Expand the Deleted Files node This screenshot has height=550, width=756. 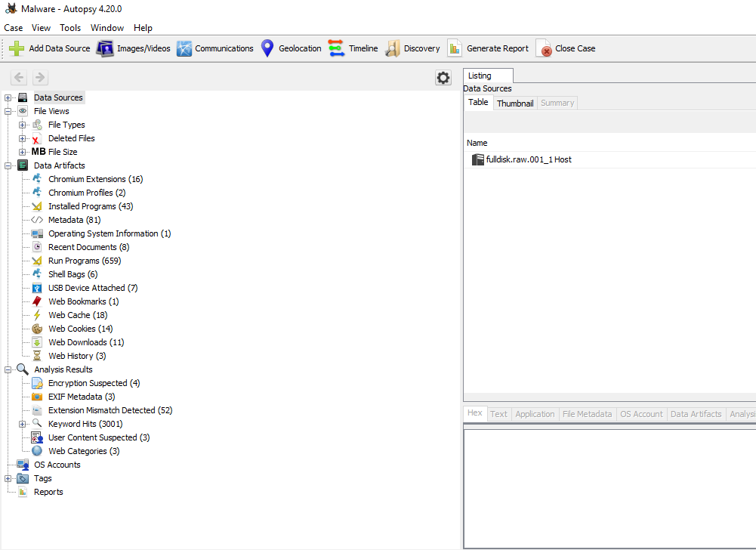coord(22,138)
